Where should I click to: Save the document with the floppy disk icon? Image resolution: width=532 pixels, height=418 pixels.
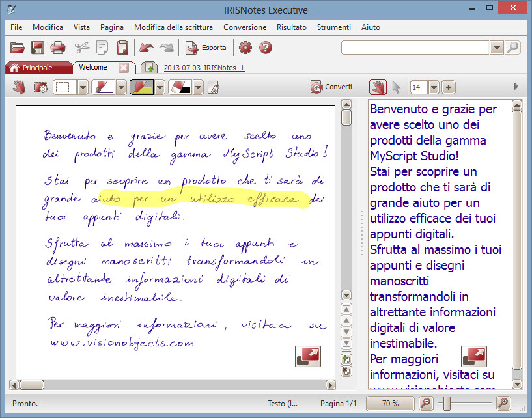(x=37, y=48)
